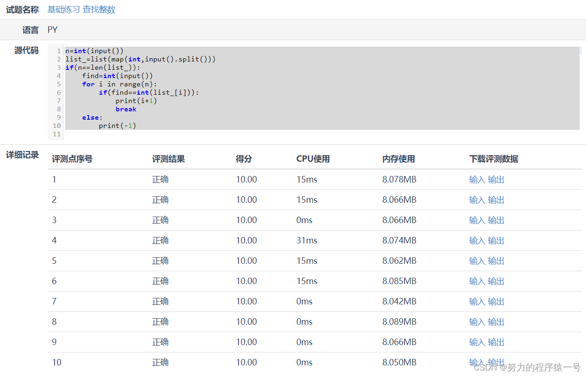Click code line if(n==len(list_)):
The height and width of the screenshot is (376, 588).
point(103,67)
